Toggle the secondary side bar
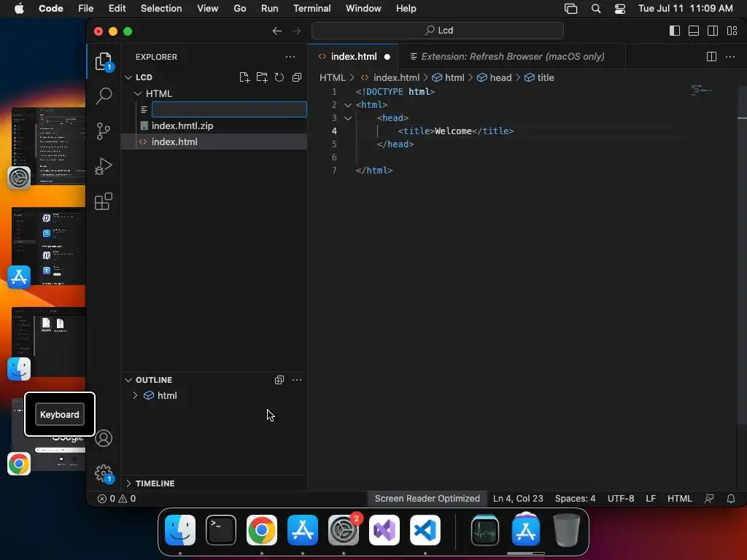Image resolution: width=747 pixels, height=560 pixels. point(713,31)
